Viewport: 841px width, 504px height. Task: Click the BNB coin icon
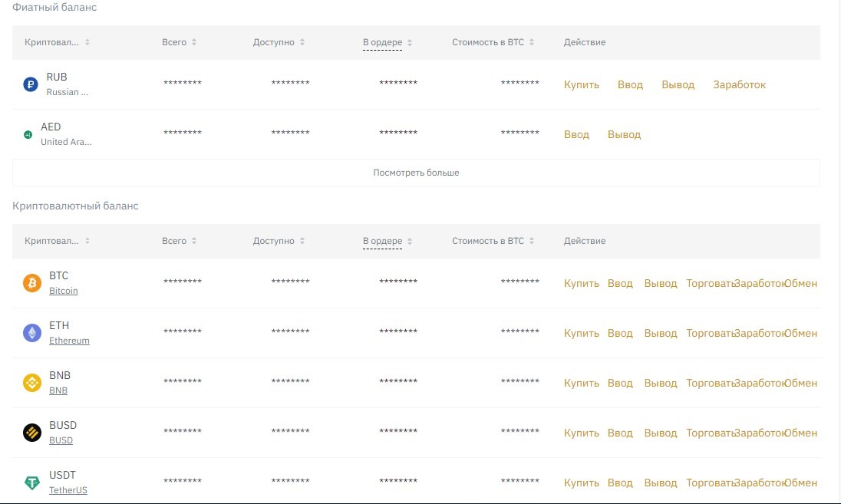tap(32, 383)
